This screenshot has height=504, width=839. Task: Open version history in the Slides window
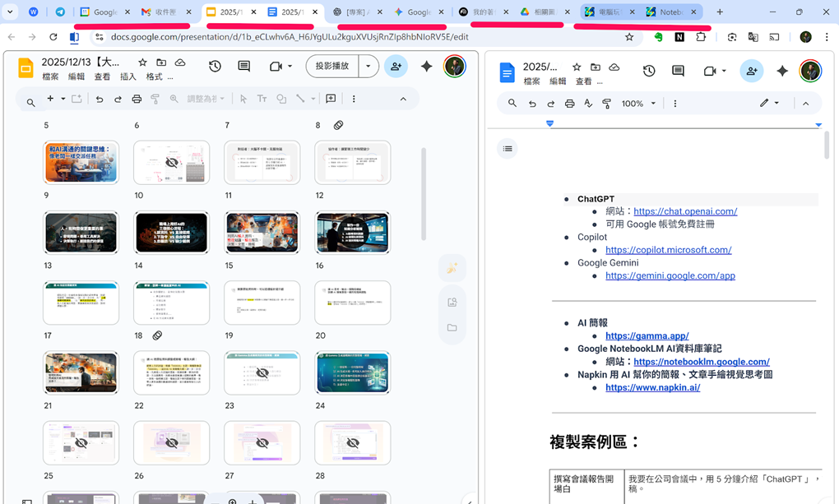point(215,67)
